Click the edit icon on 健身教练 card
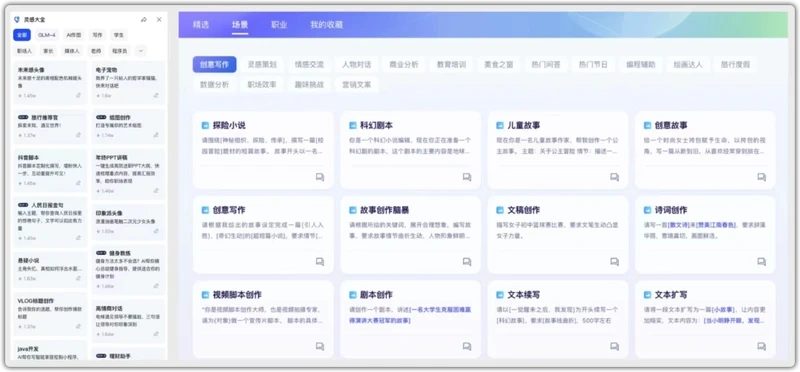The width and height of the screenshot is (800, 372). point(156,286)
